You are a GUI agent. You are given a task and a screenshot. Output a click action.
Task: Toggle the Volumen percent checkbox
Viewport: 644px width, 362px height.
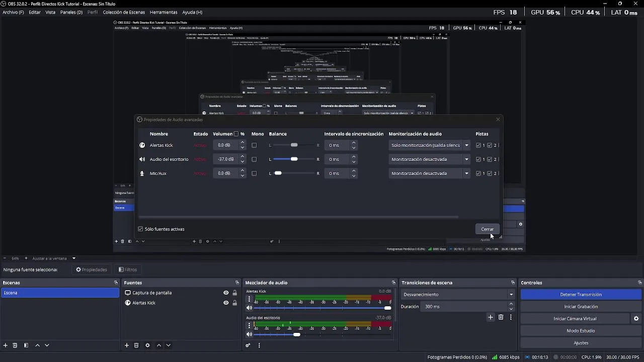point(236,134)
